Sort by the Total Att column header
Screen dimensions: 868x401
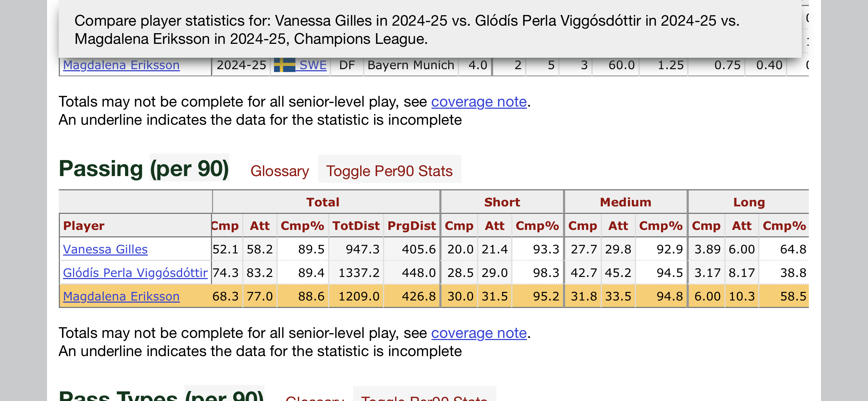click(260, 226)
